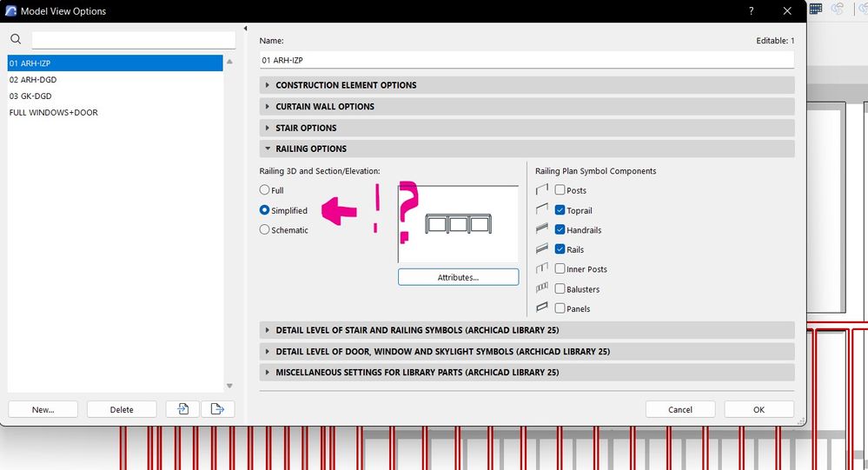Image resolution: width=868 pixels, height=470 pixels.
Task: Click the Inner Posts symbol icon
Action: (542, 268)
